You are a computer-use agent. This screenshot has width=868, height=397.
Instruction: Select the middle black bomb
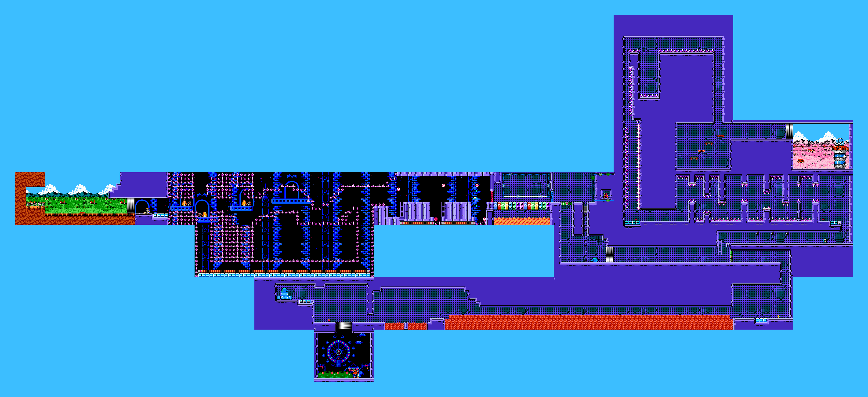(x=773, y=234)
